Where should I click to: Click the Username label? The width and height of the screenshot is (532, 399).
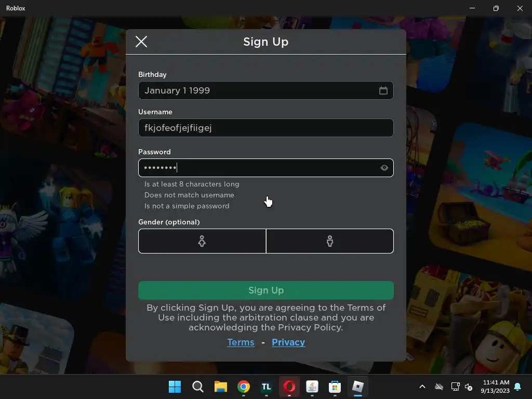(155, 112)
